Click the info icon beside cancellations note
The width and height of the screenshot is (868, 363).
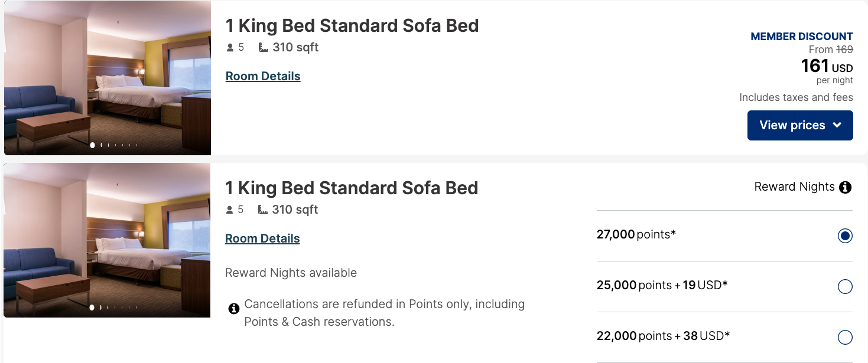pos(233,308)
